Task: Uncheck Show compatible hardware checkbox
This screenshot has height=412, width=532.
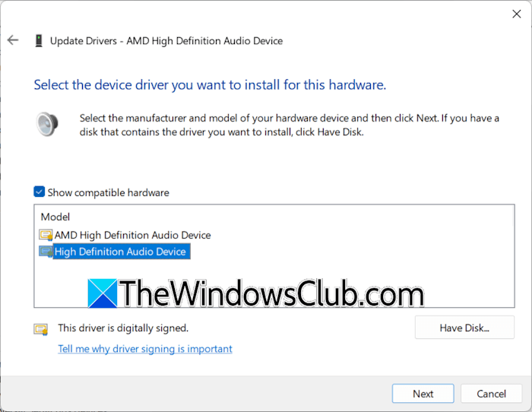Action: (x=39, y=192)
